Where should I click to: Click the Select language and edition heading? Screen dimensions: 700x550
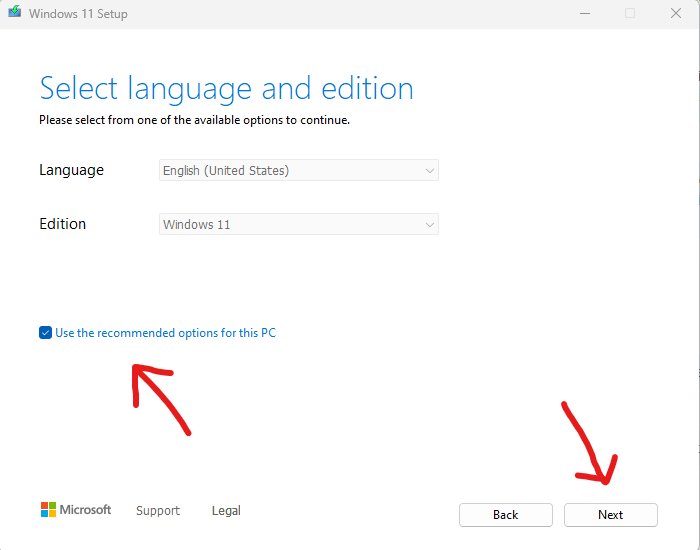click(x=226, y=89)
